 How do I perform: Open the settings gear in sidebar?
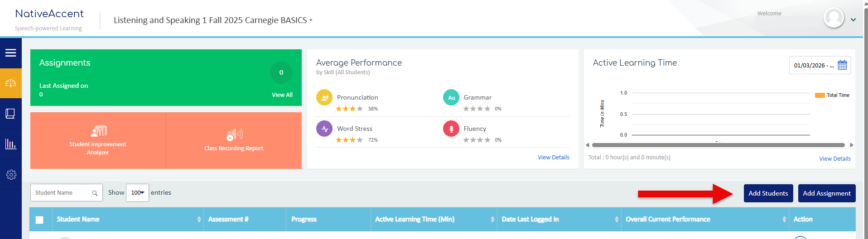coord(11,175)
